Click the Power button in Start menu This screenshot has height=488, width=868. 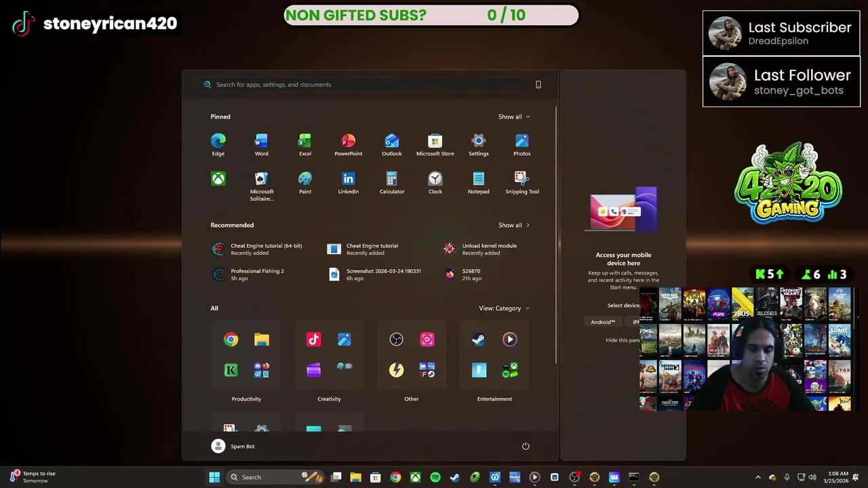pyautogui.click(x=525, y=446)
